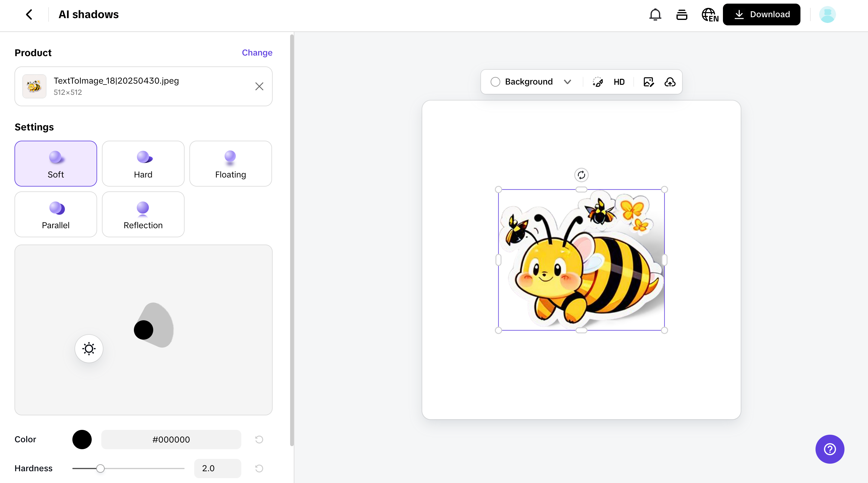Click the edit image icon
Image resolution: width=868 pixels, height=483 pixels.
[649, 82]
